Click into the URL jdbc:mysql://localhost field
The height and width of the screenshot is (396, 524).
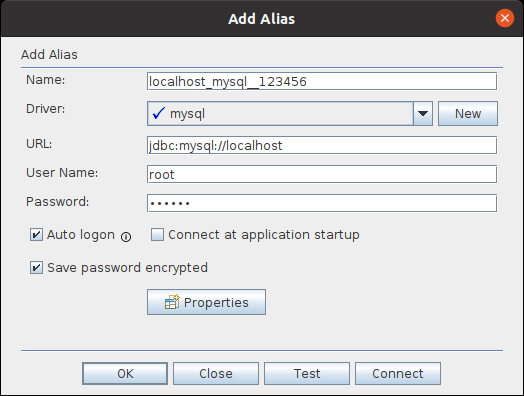[x=322, y=145]
